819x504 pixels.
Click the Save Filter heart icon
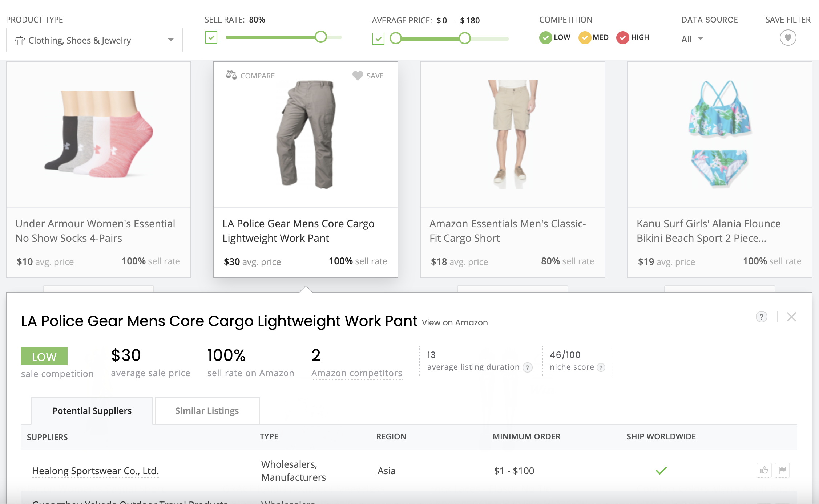[x=788, y=38]
